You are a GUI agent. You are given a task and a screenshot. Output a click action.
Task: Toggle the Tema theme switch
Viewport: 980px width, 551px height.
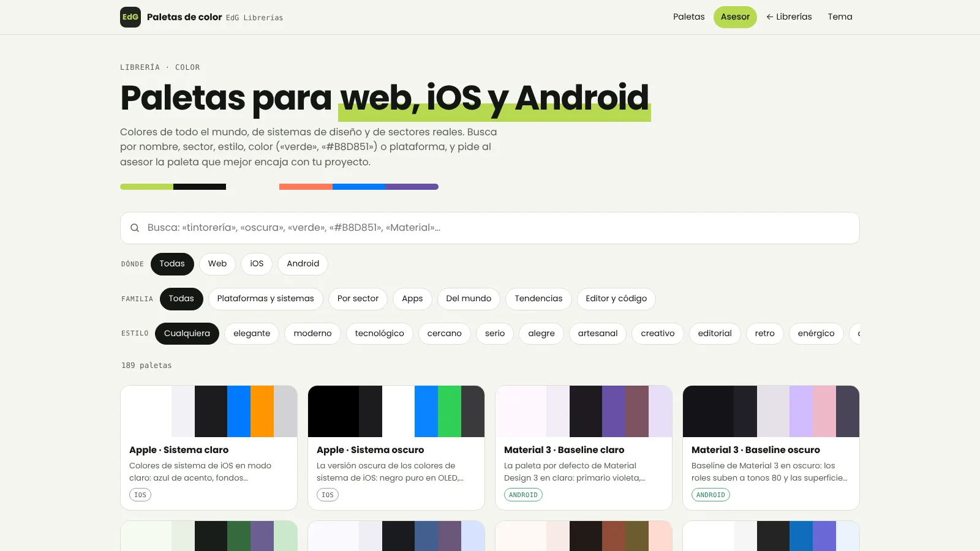pos(840,17)
